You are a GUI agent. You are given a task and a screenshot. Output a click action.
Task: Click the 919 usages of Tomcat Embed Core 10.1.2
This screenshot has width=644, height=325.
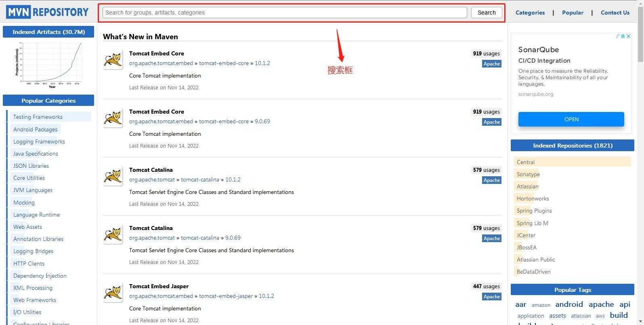tap(487, 53)
